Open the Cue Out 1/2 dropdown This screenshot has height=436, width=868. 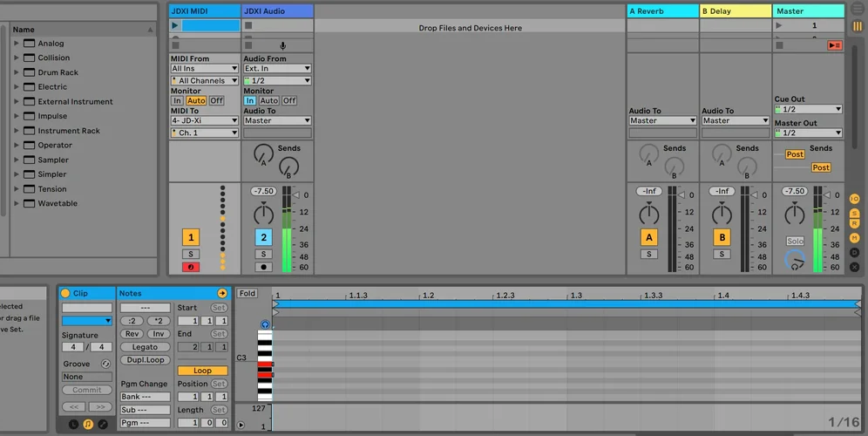[x=808, y=110]
